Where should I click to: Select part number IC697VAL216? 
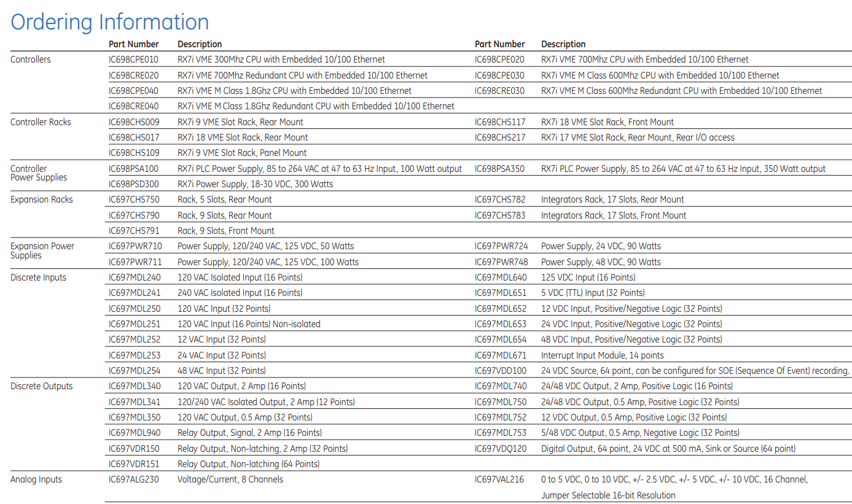tap(499, 479)
